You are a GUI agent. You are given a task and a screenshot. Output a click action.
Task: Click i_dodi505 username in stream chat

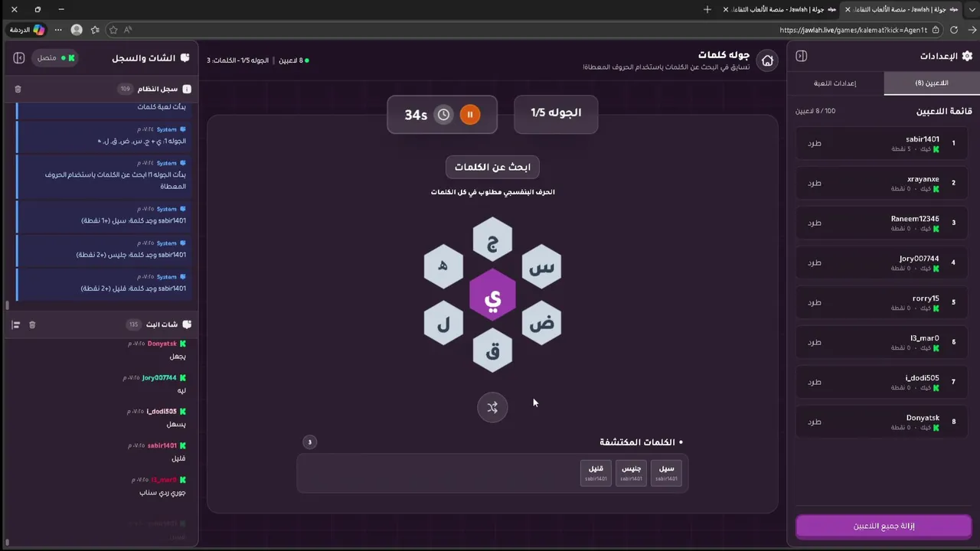162,412
